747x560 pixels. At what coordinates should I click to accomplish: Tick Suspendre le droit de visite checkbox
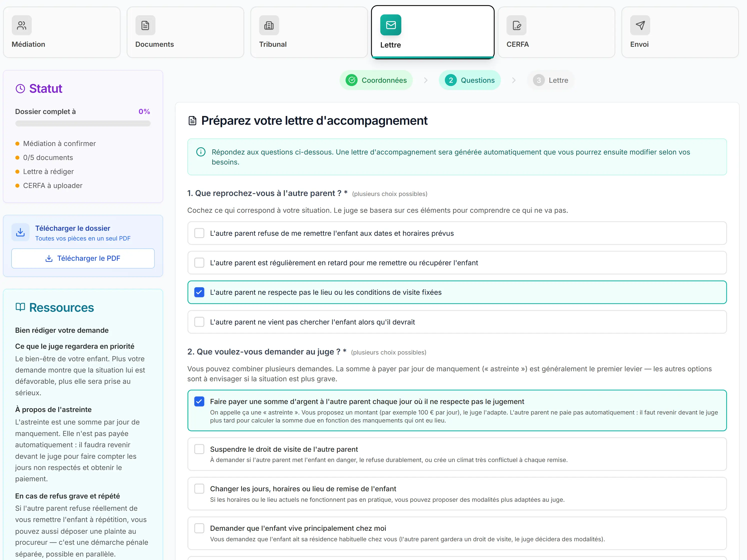click(x=199, y=449)
